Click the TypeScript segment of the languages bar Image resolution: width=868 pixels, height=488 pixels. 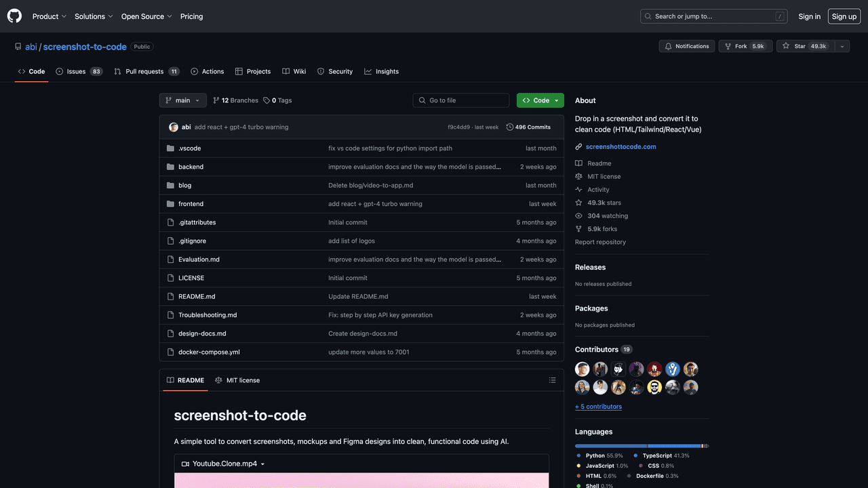(674, 446)
